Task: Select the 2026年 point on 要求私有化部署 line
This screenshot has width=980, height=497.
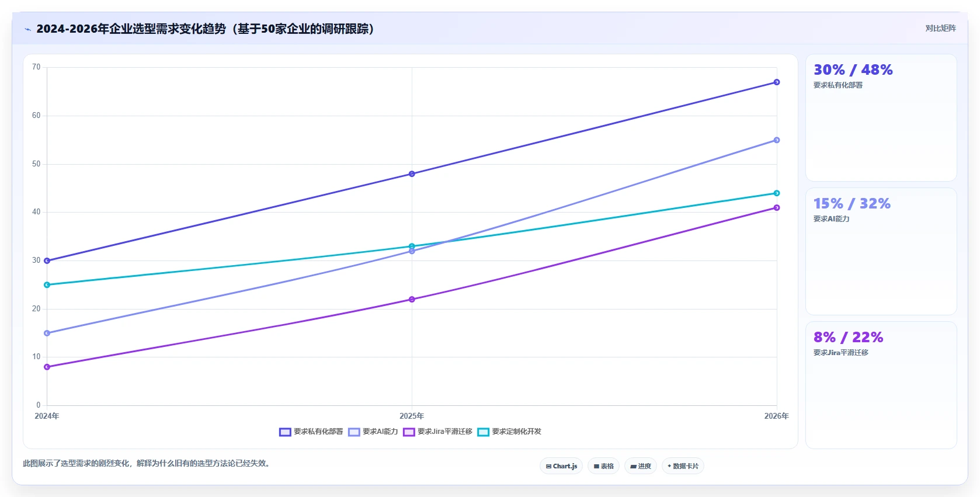Action: [777, 82]
